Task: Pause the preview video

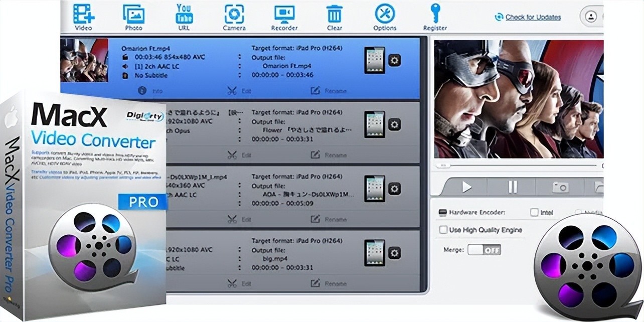Action: click(512, 187)
